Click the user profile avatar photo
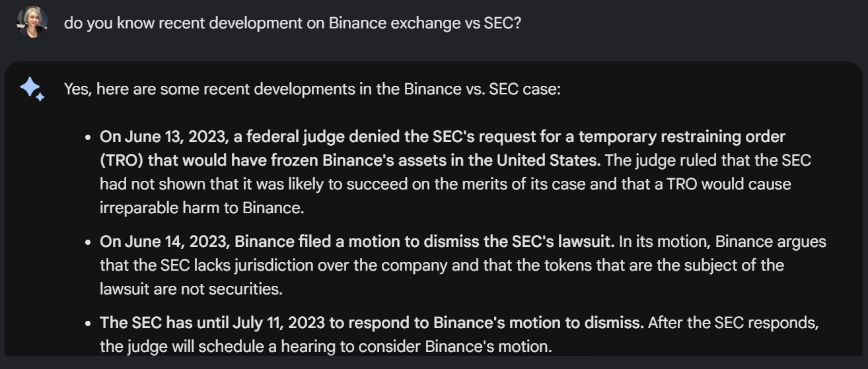The width and height of the screenshot is (868, 369). coord(32,22)
